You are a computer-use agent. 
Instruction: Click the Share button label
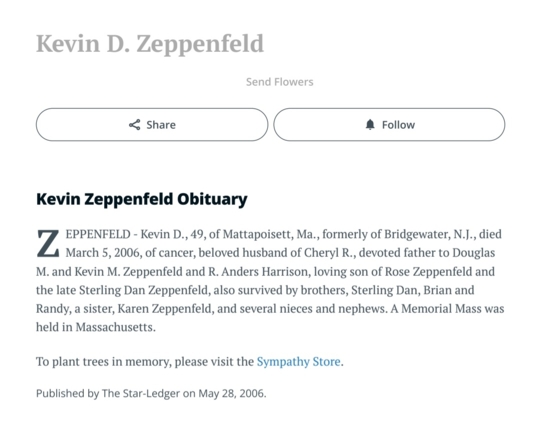tap(161, 125)
